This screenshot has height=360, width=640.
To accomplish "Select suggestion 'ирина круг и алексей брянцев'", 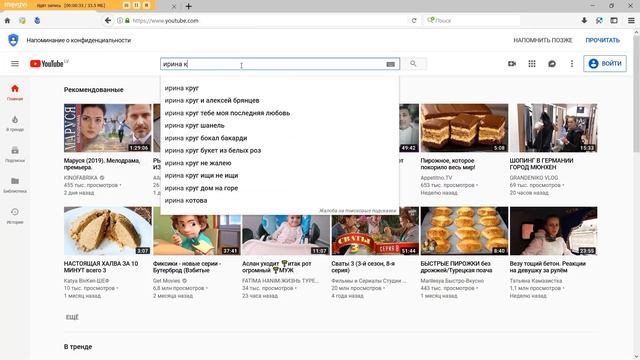I will tap(280, 100).
